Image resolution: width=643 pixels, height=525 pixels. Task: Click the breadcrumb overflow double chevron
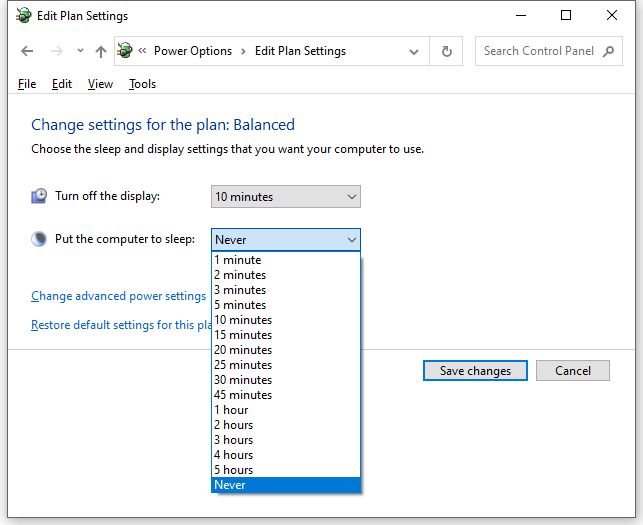142,50
